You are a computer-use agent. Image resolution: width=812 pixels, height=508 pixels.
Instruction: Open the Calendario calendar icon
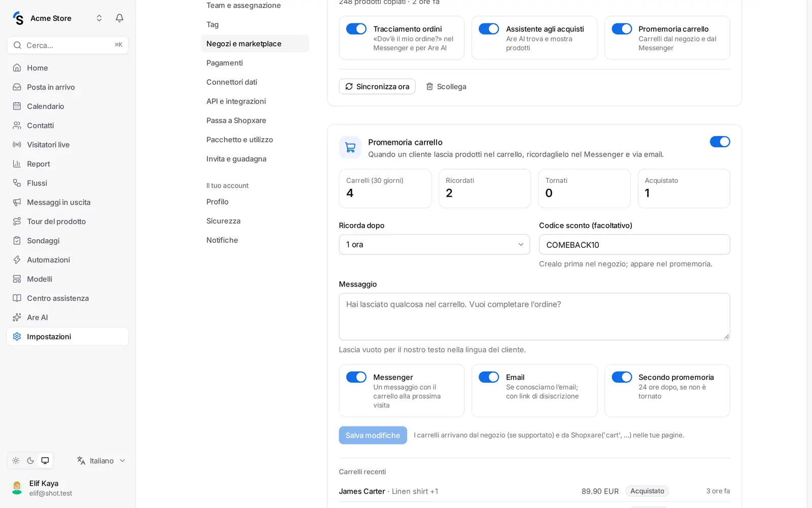click(x=17, y=106)
